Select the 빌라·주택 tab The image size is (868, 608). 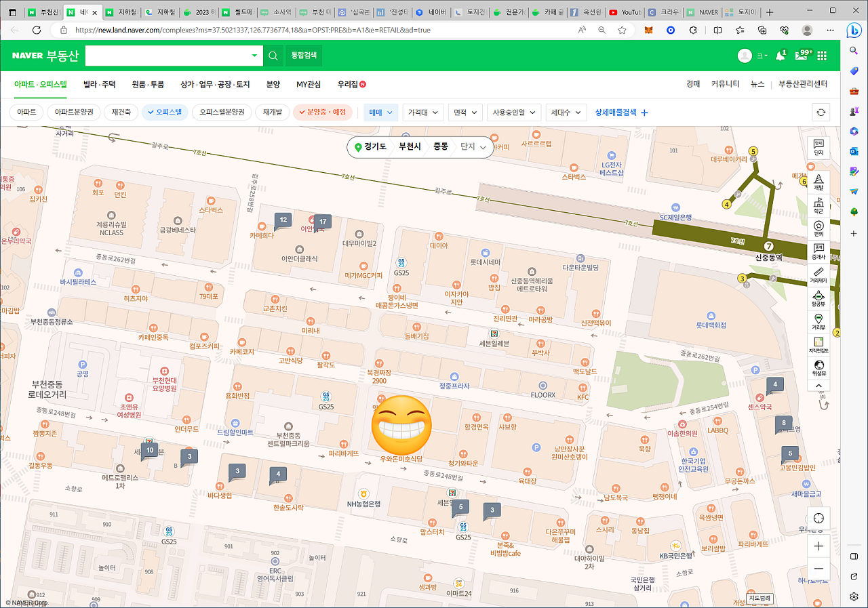pyautogui.click(x=100, y=85)
